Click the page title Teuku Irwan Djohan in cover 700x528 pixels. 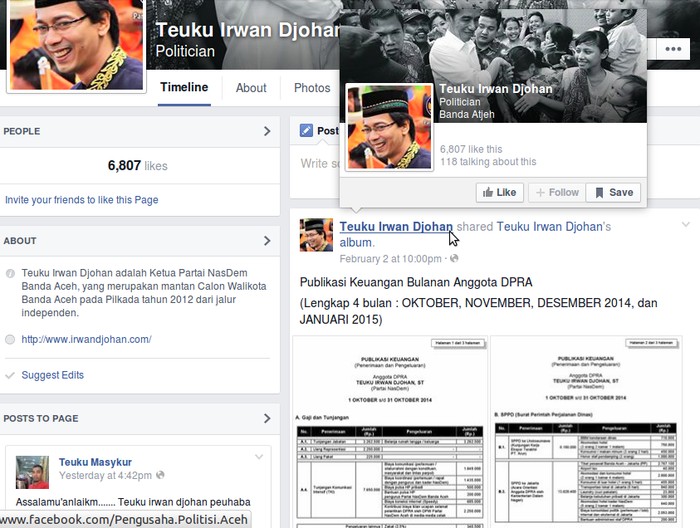[248, 30]
